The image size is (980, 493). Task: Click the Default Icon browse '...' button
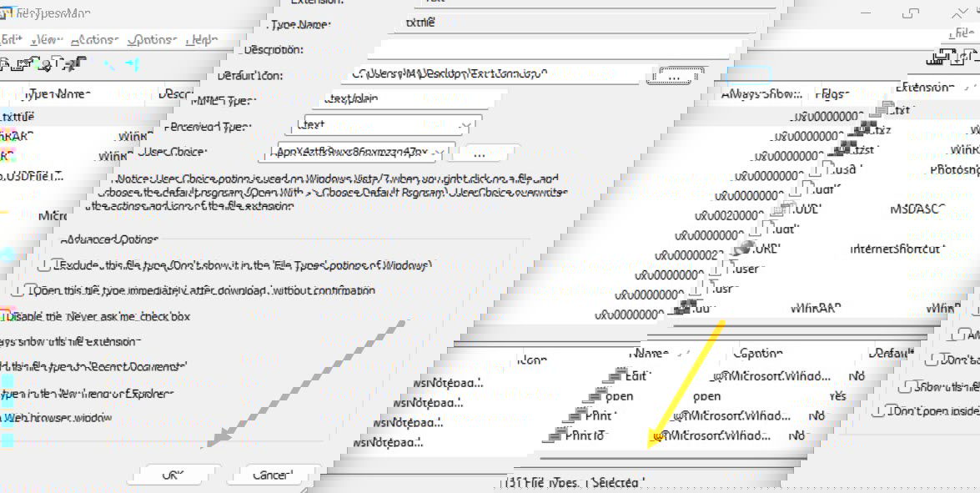674,76
